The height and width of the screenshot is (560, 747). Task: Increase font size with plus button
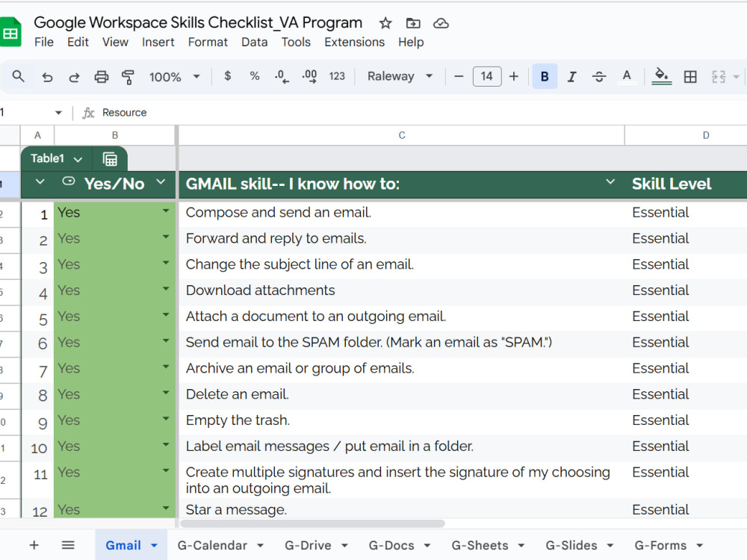[x=514, y=76]
